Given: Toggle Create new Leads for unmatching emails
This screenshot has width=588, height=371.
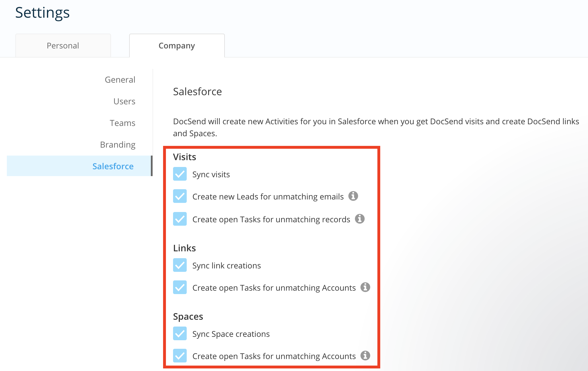Looking at the screenshot, I should click(180, 196).
